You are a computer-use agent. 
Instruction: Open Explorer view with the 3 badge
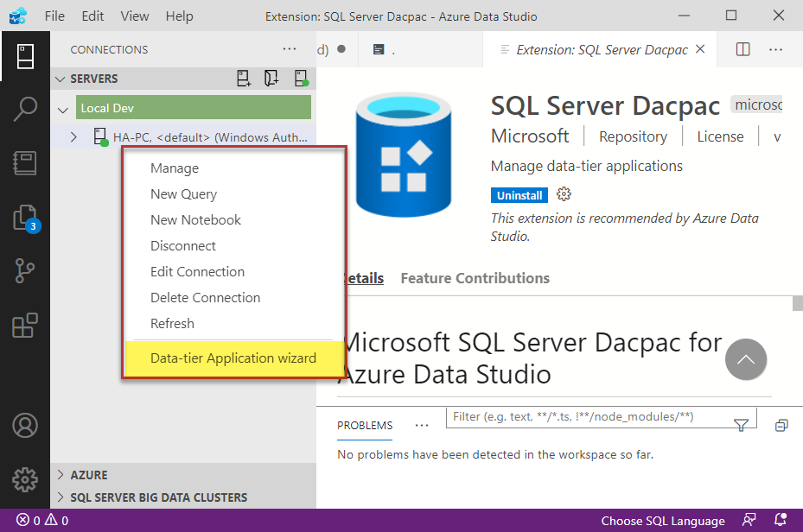(x=25, y=218)
